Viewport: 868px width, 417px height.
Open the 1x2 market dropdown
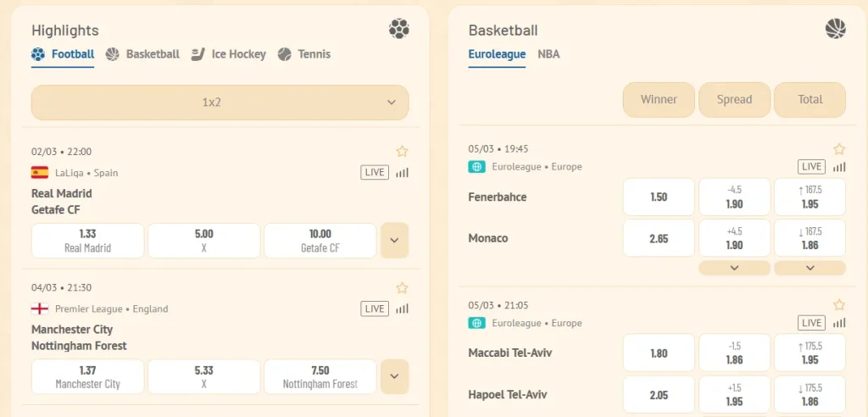click(220, 103)
